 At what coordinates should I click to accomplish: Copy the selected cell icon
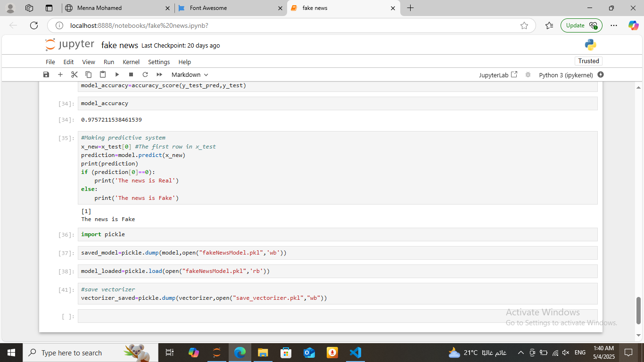pos(89,74)
